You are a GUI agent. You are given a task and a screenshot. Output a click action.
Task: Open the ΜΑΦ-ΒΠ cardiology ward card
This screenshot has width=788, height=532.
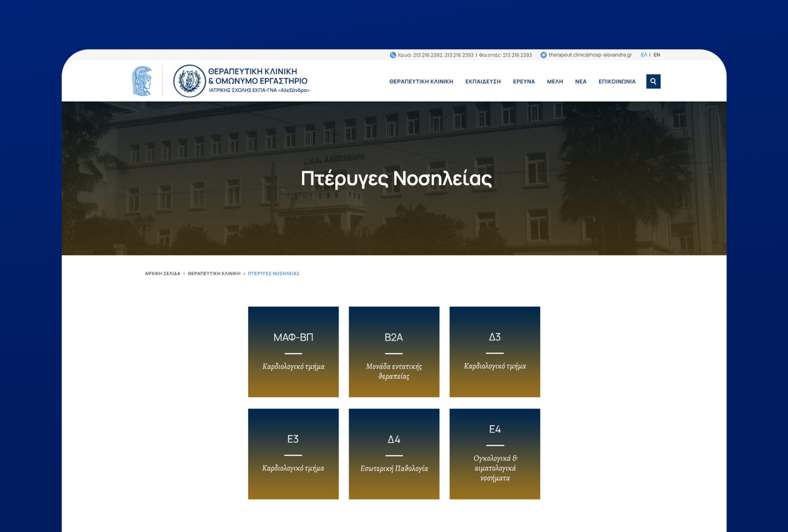click(293, 351)
